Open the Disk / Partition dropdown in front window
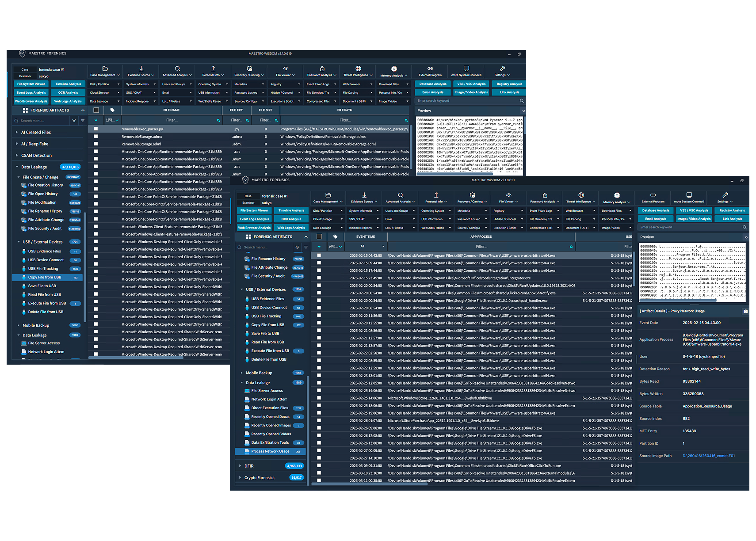This screenshot has height=541, width=756. point(328,211)
